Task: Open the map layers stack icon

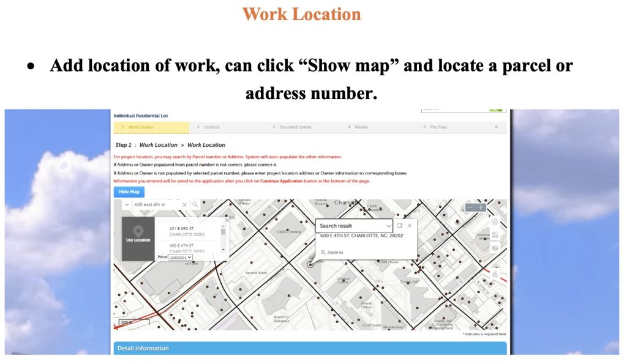Action: [x=495, y=247]
